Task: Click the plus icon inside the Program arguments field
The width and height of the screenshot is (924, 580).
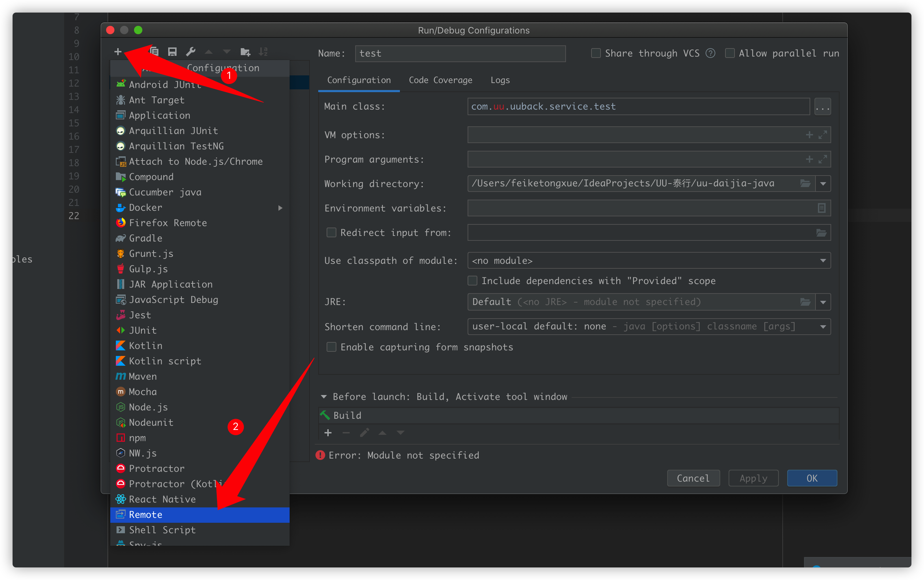Action: coord(809,159)
